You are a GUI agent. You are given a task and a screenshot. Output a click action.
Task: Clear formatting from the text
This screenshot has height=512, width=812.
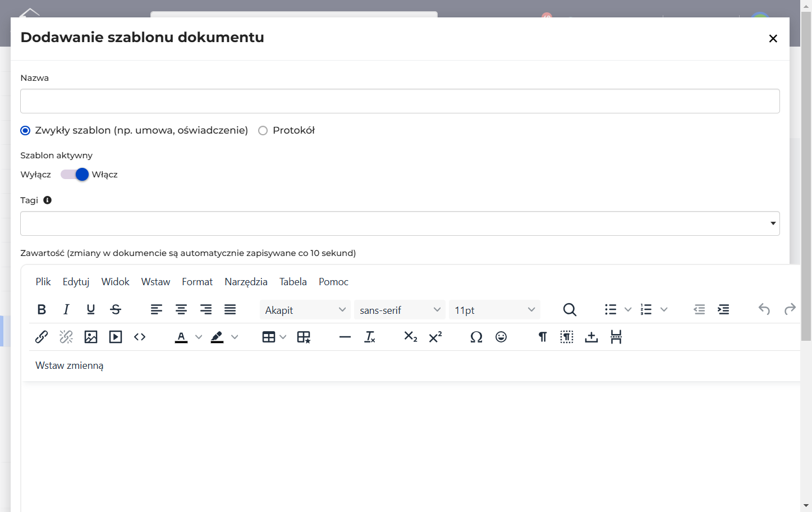370,337
